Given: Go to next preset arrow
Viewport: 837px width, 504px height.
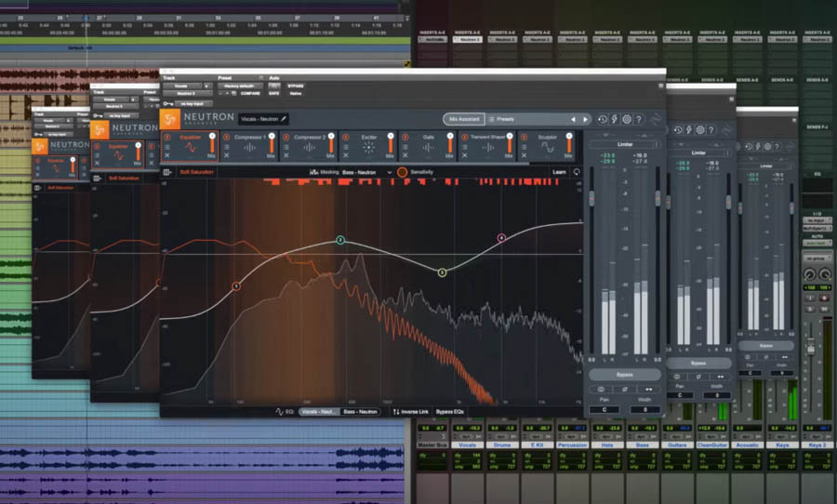Looking at the screenshot, I should pos(585,119).
